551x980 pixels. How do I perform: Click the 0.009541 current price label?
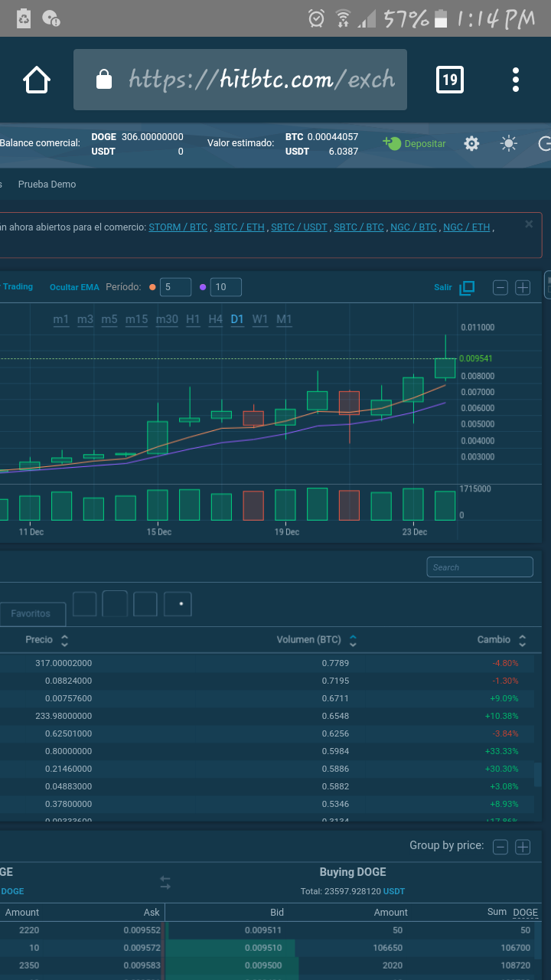[476, 358]
